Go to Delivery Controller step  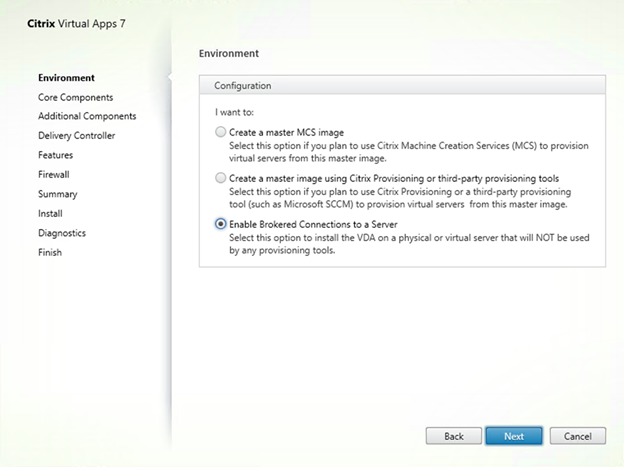(76, 136)
